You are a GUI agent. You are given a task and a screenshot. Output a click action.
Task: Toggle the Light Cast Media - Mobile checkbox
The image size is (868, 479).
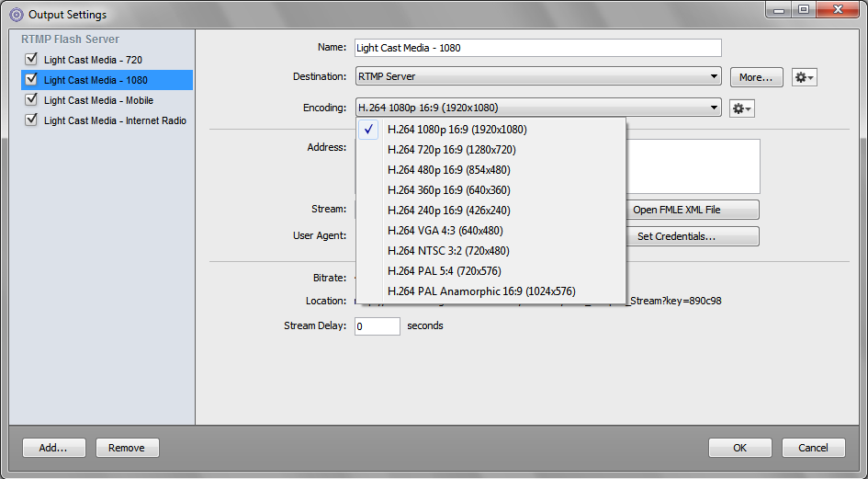click(31, 100)
